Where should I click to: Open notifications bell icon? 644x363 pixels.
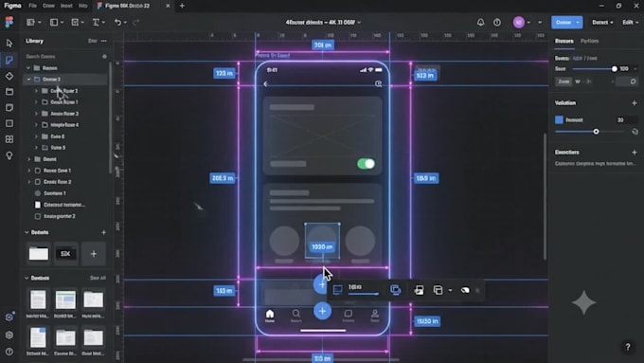[x=480, y=22]
